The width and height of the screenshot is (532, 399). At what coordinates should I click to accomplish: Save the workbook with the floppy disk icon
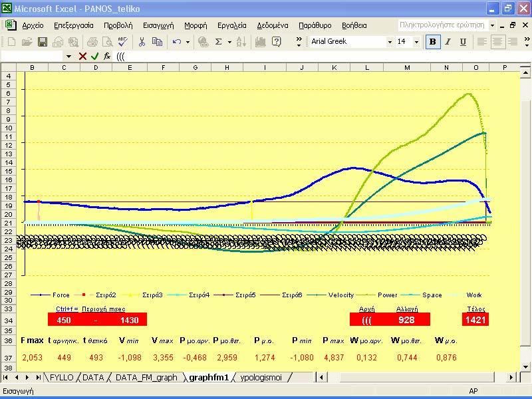[x=43, y=42]
